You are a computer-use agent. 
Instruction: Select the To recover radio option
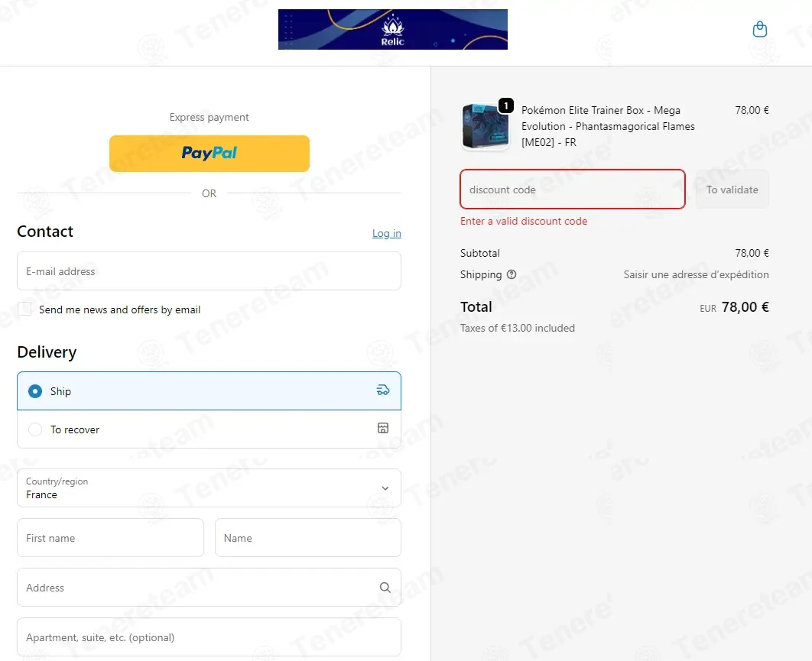[x=34, y=429]
